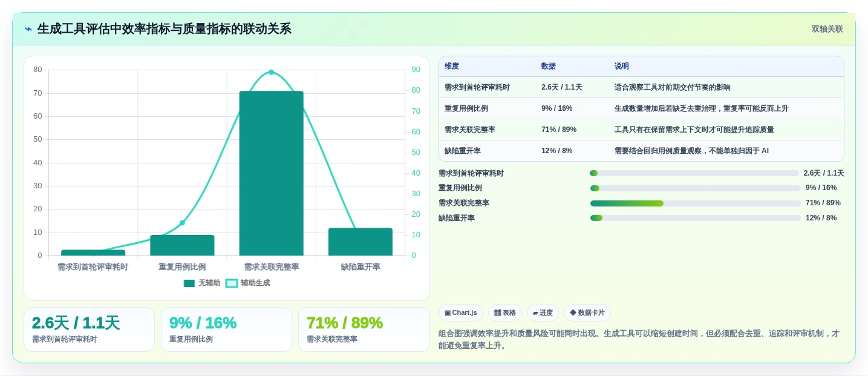Screen dimensions: 868x376
Task: Click the 表格 tag chip
Action: (504, 312)
